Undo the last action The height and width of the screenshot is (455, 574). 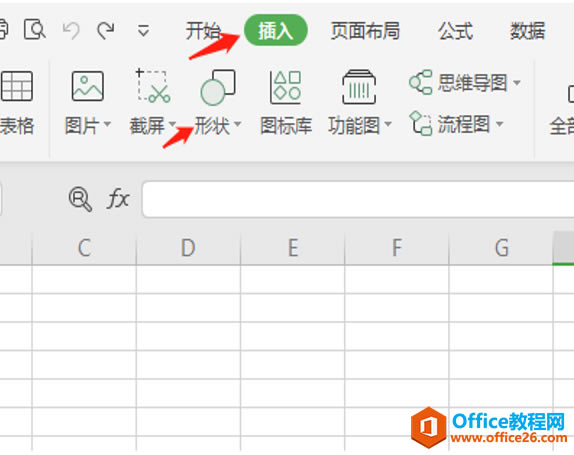coord(71,30)
